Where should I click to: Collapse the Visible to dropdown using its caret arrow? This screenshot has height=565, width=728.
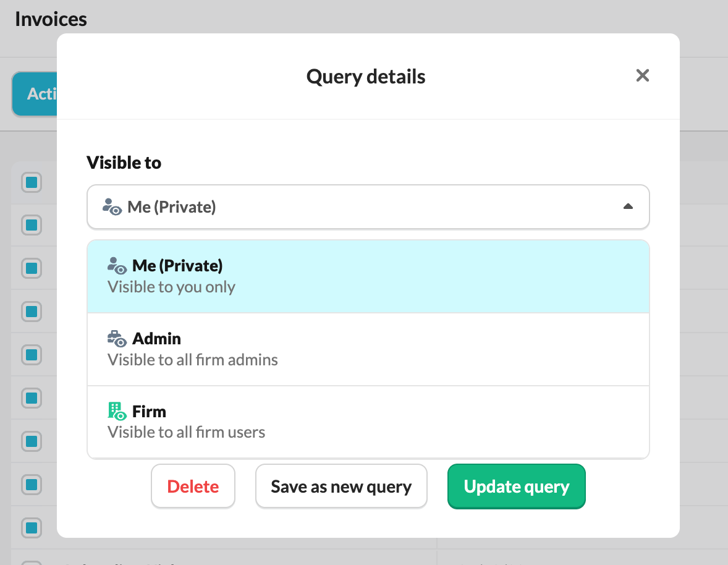628,207
